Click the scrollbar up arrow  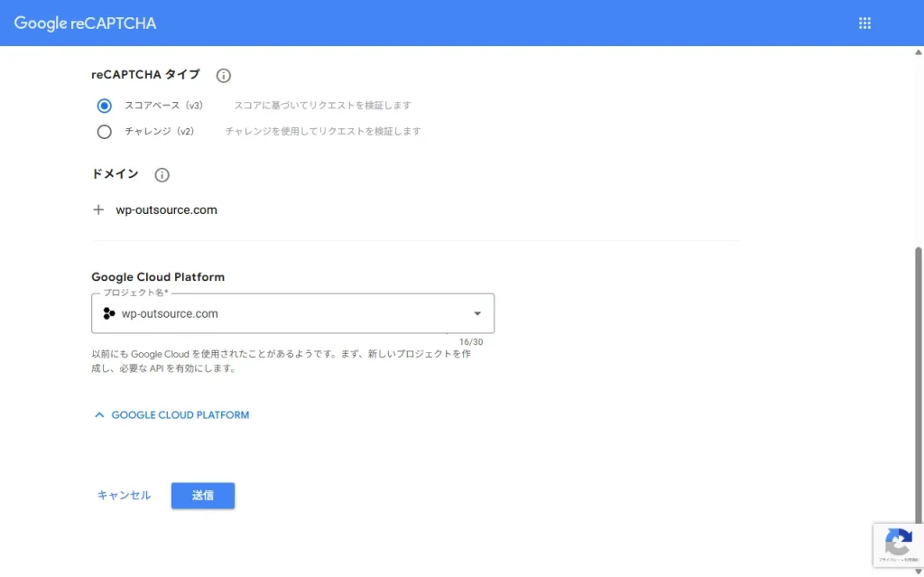point(918,52)
